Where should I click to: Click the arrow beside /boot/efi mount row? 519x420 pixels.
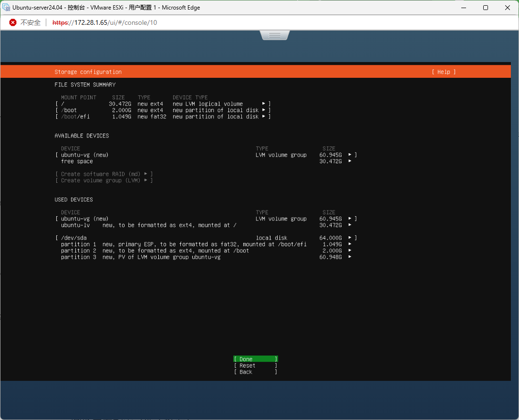tap(263, 117)
